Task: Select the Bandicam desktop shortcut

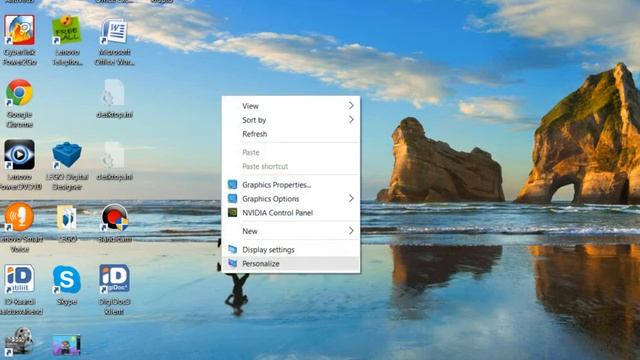Action: pos(115,224)
